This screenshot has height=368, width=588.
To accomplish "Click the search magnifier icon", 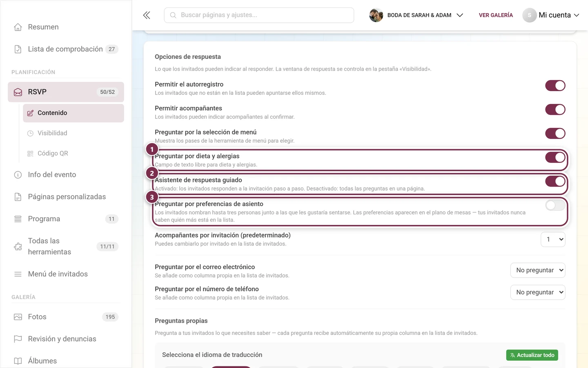I will click(x=173, y=15).
